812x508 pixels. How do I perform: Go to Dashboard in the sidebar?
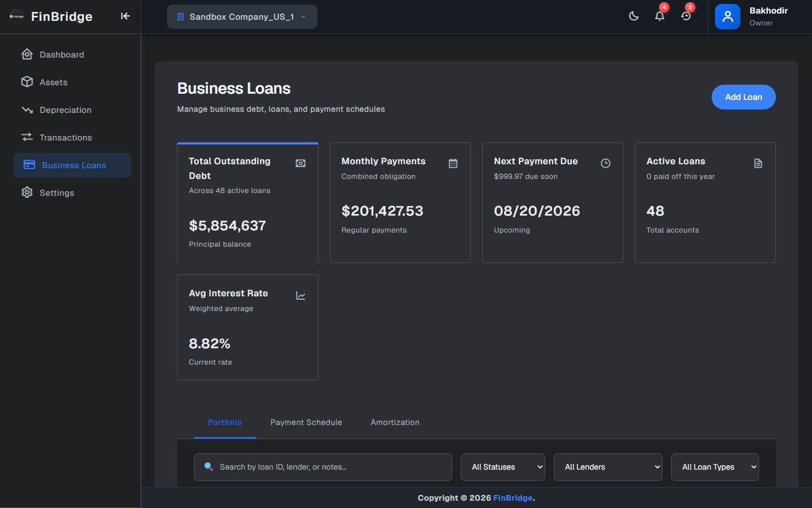(72, 55)
